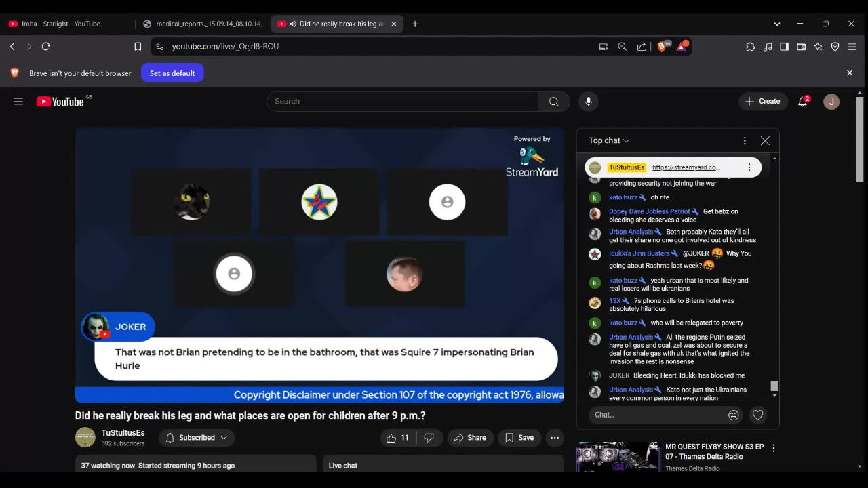The height and width of the screenshot is (488, 868).
Task: Open the media control music icon
Action: click(768, 47)
